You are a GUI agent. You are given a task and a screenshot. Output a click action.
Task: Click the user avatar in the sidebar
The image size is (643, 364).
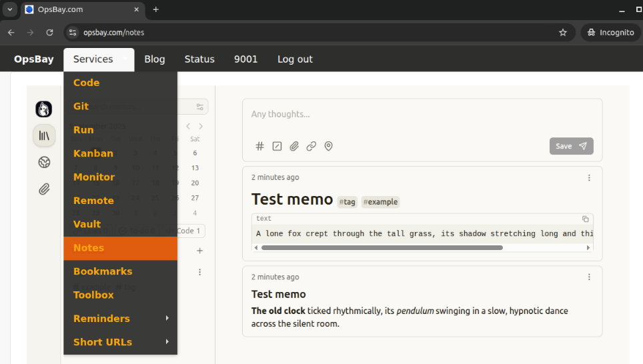44,109
